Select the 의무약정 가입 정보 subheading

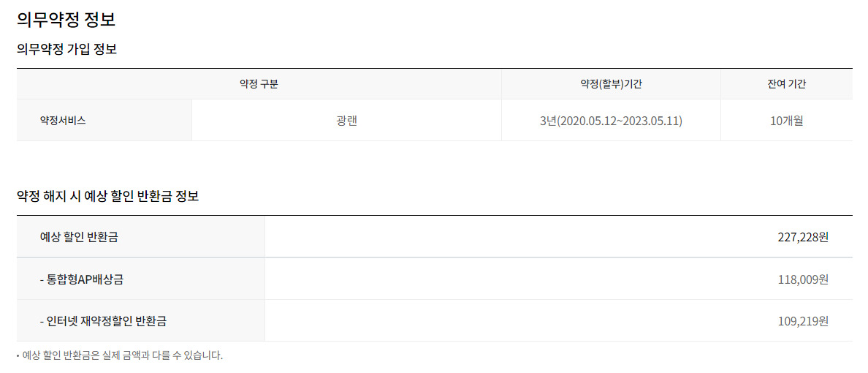tap(66, 50)
